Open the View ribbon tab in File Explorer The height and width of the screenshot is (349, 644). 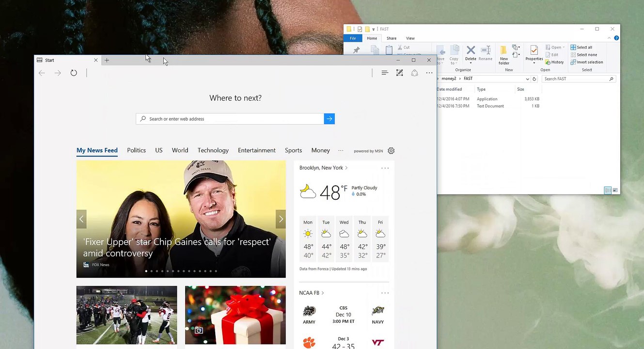pyautogui.click(x=410, y=38)
